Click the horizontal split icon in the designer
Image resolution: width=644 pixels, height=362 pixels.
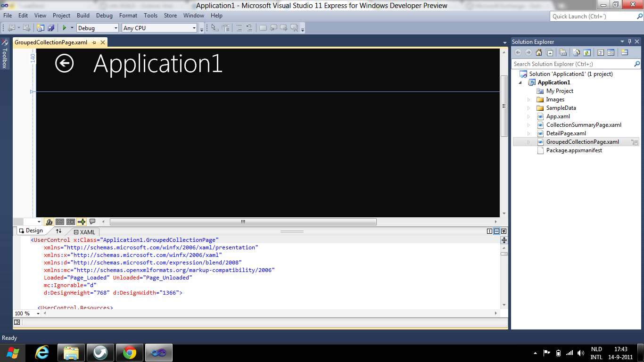click(496, 231)
